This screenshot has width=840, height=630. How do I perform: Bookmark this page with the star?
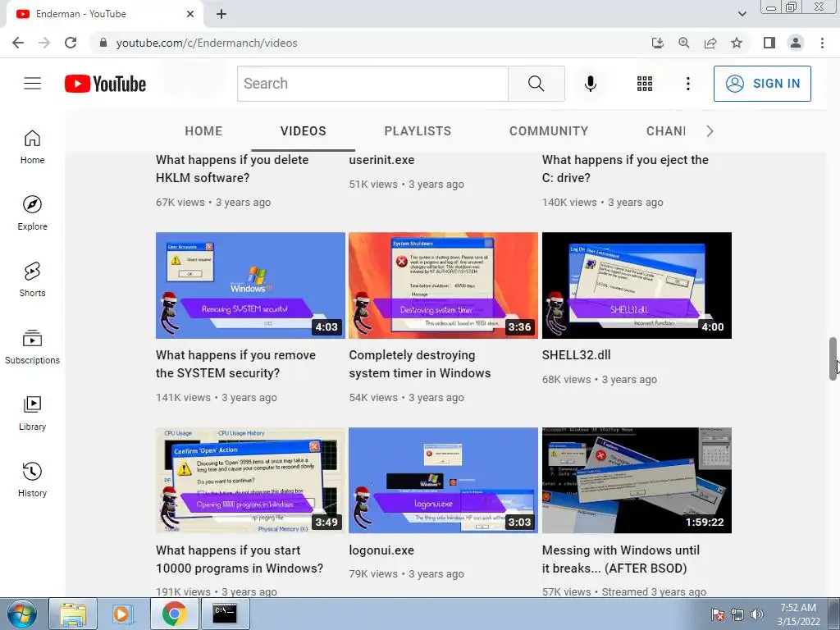pos(737,43)
